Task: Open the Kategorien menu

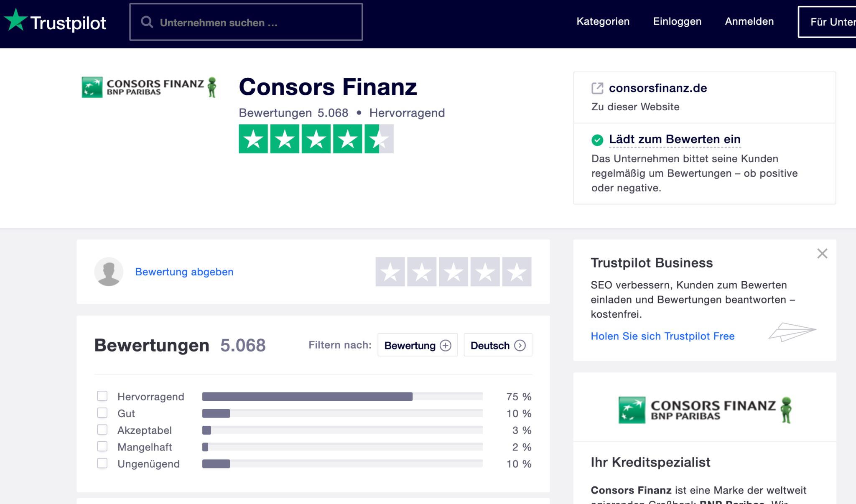Action: [x=603, y=21]
